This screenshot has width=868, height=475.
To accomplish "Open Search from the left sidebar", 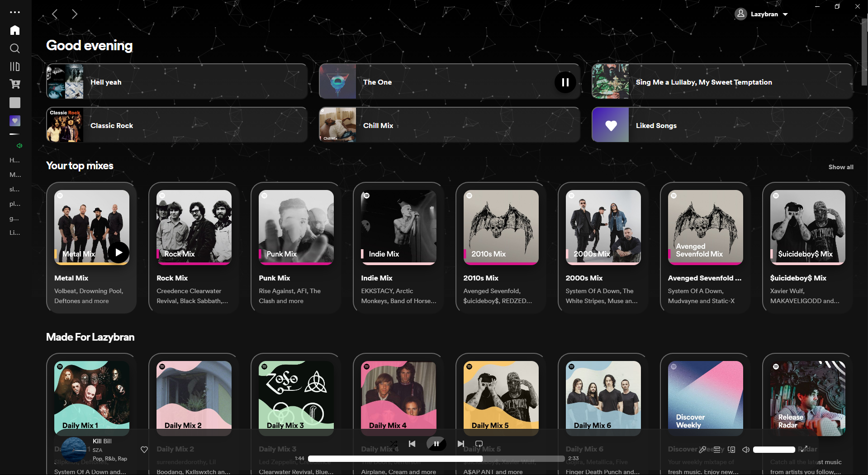I will tap(14, 48).
